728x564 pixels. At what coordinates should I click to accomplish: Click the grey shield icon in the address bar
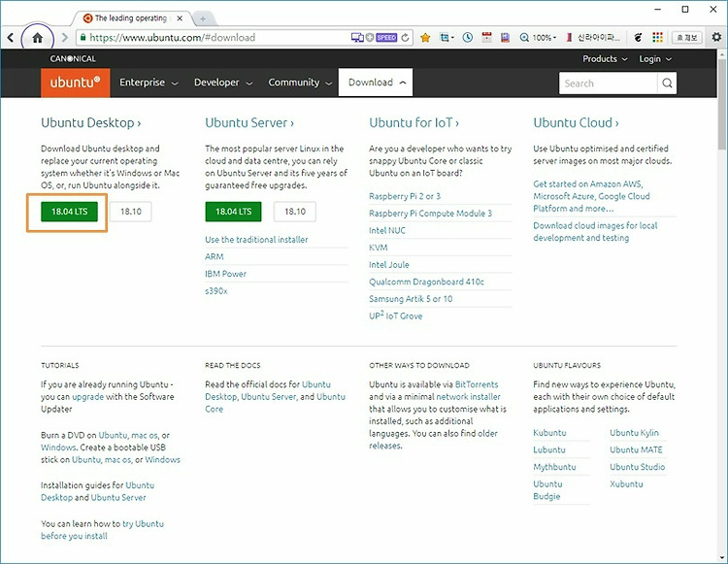tap(370, 38)
